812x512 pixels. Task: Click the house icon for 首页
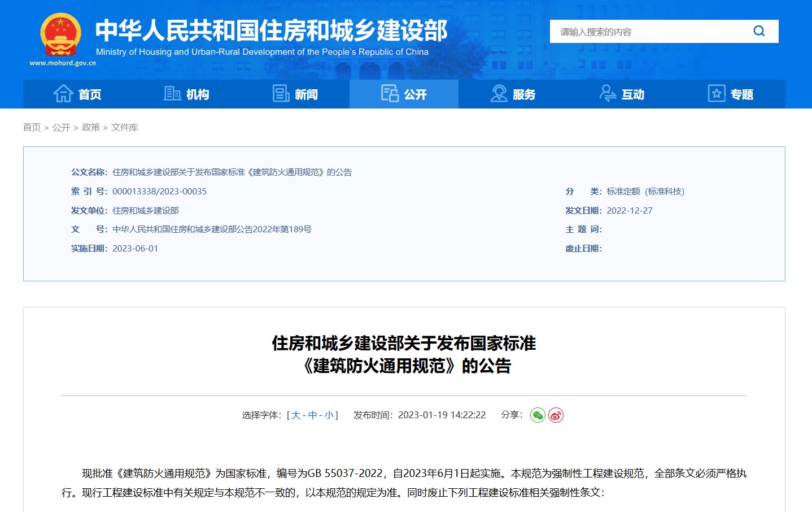[x=63, y=94]
